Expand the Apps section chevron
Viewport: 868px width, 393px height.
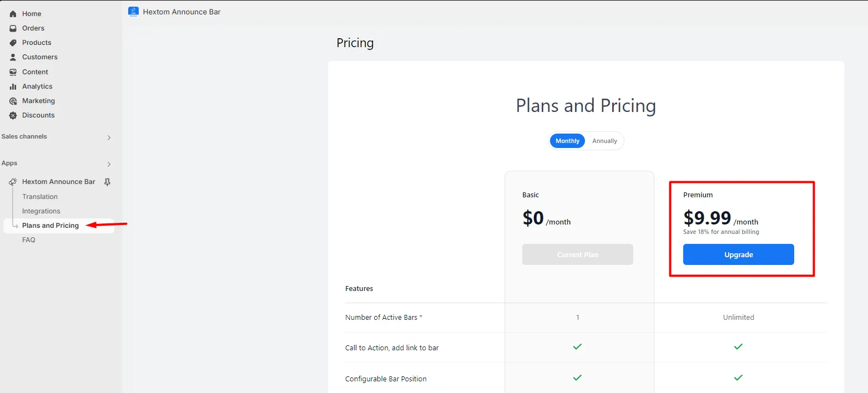point(109,164)
